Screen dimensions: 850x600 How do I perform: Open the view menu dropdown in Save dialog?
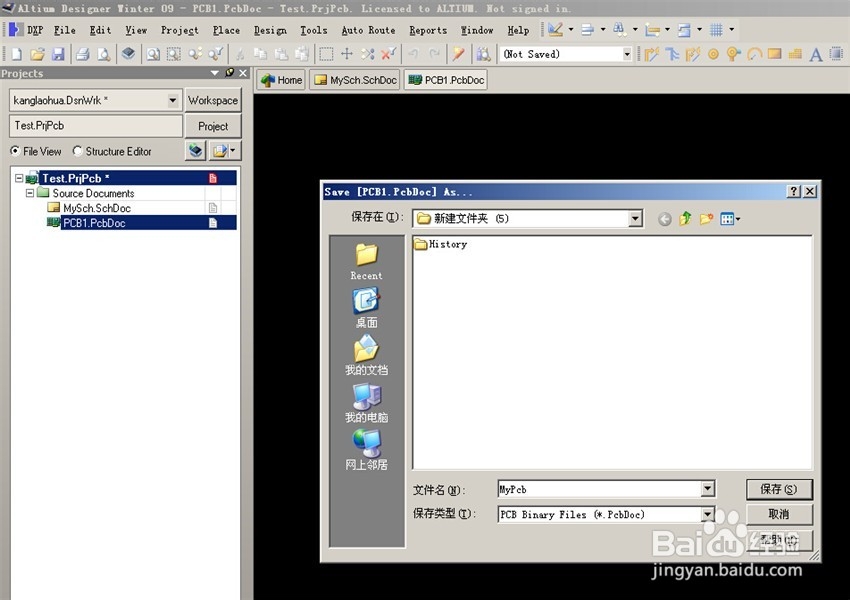(x=730, y=219)
